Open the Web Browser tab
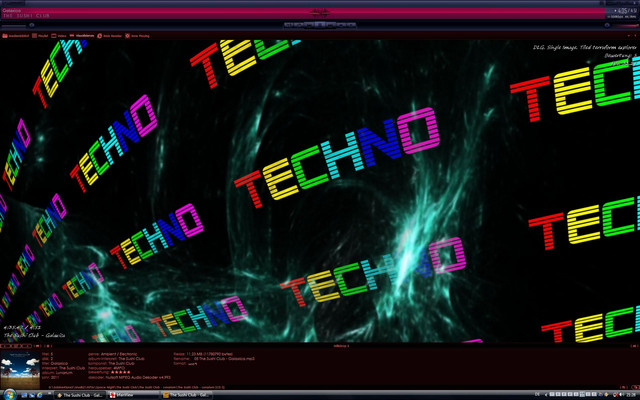Image resolution: width=640 pixels, height=400 pixels. click(109, 36)
